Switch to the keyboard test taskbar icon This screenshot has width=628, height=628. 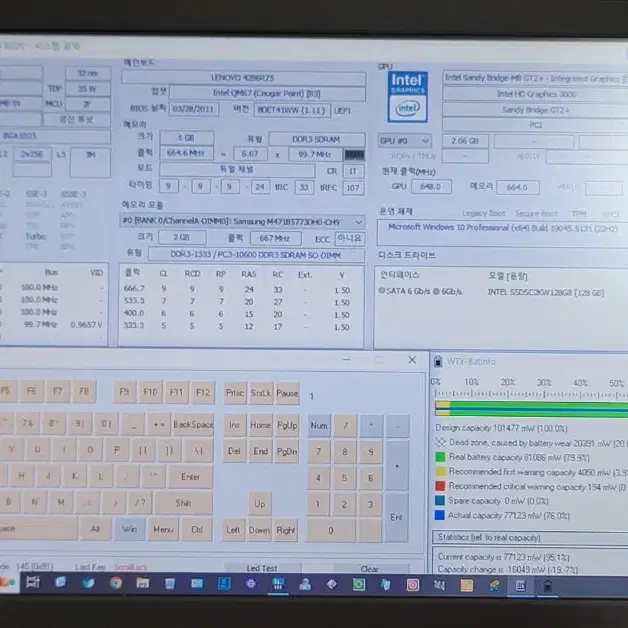[x=520, y=586]
